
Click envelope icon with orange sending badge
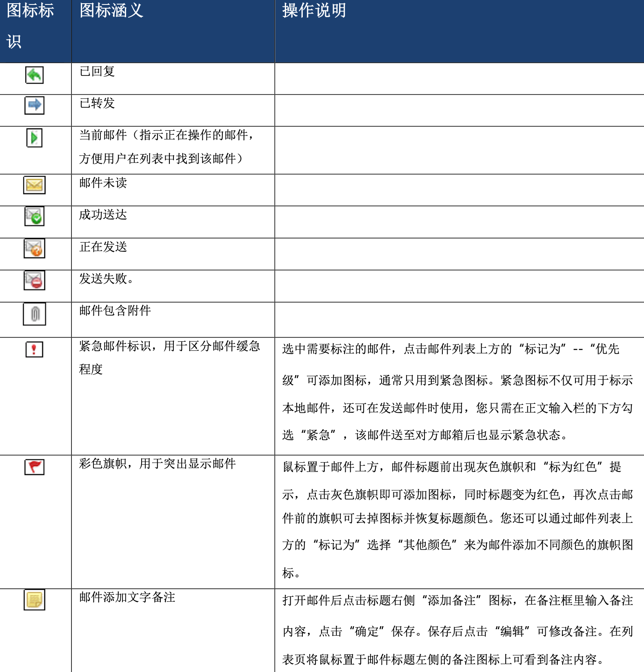pos(34,248)
